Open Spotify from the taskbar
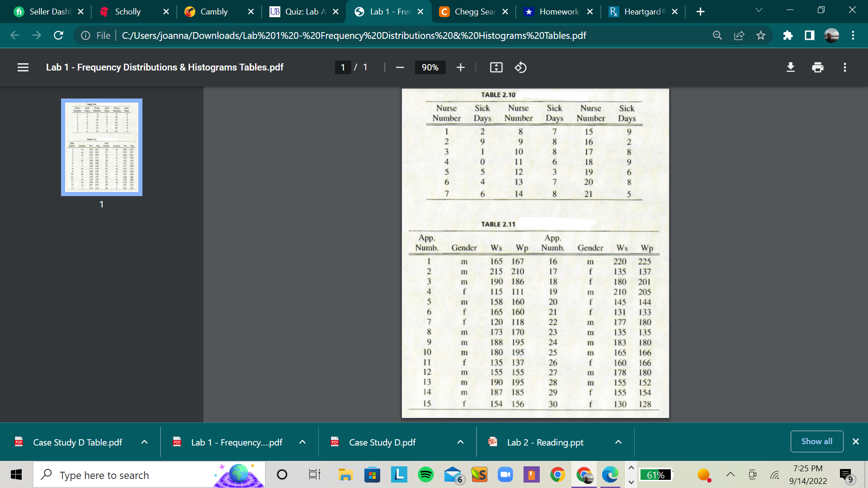Viewport: 868px width, 488px height. click(x=425, y=475)
